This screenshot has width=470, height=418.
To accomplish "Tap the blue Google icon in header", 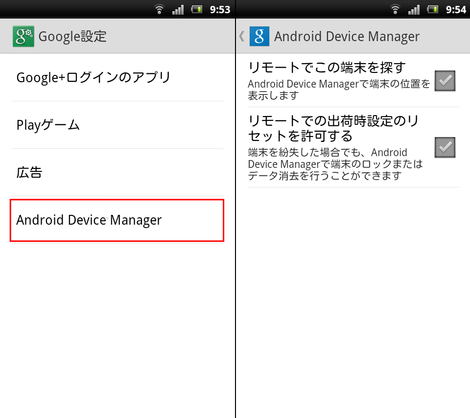I will coord(259,36).
